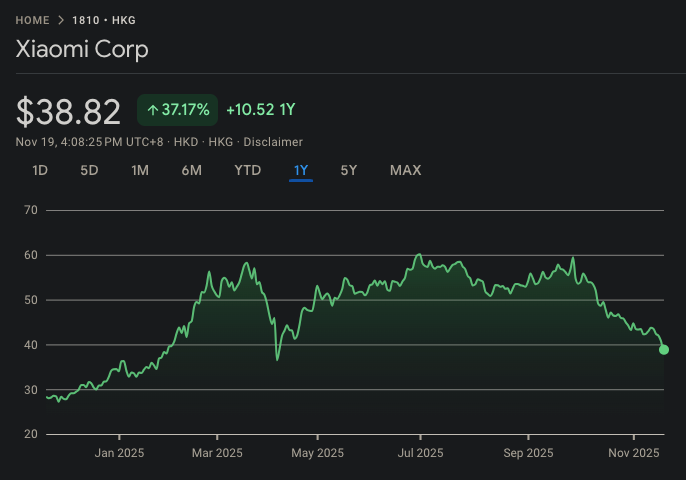This screenshot has width=686, height=480.
Task: Click the $38.82 stock price
Action: [68, 111]
